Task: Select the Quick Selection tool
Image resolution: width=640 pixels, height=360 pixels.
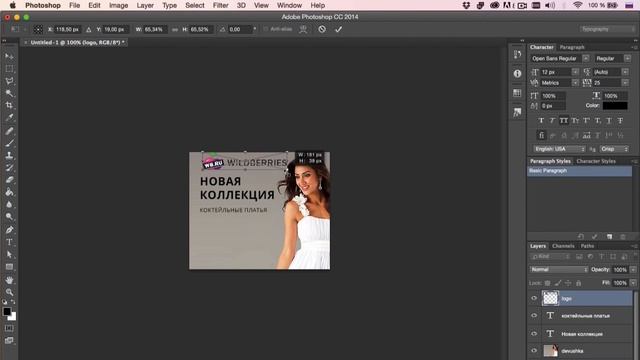Action: point(9,93)
